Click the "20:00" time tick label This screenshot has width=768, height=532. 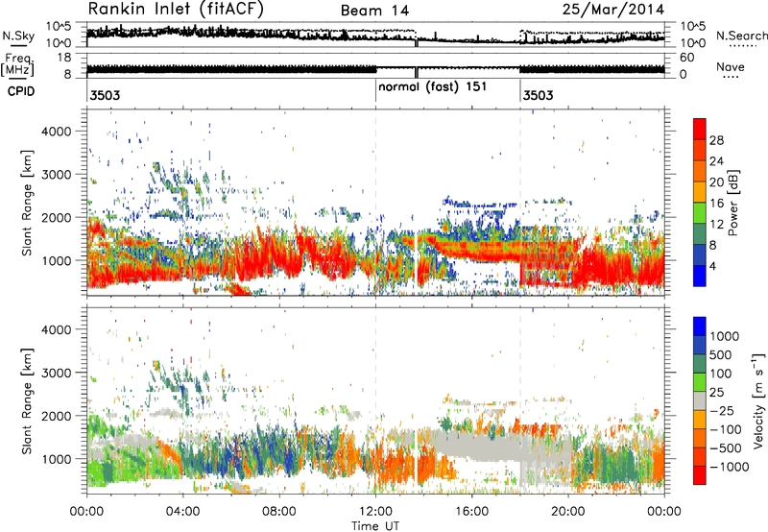[x=567, y=512]
